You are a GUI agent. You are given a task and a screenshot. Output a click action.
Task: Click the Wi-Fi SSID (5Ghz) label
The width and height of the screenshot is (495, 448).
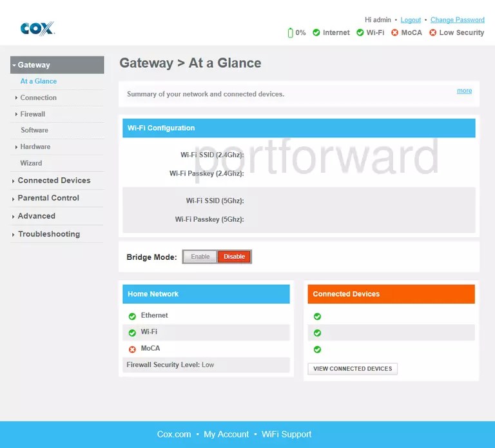(x=215, y=201)
